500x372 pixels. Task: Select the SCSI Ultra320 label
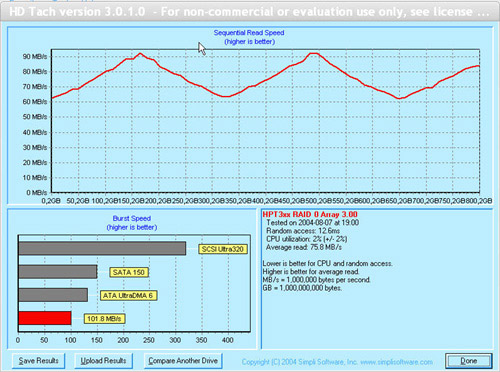[223, 249]
